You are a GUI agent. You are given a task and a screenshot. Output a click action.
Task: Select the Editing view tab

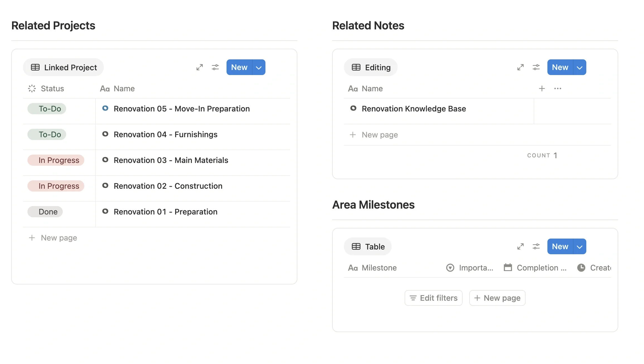[371, 67]
